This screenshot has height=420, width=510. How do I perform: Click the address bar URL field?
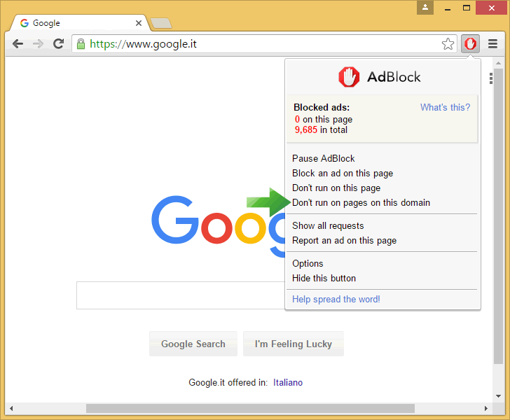pyautogui.click(x=264, y=44)
